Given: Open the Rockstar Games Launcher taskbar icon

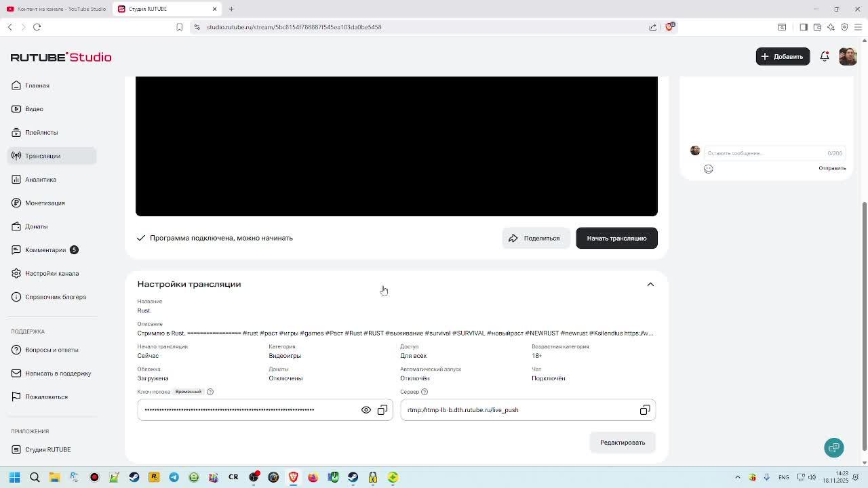Looking at the screenshot, I should 154,477.
